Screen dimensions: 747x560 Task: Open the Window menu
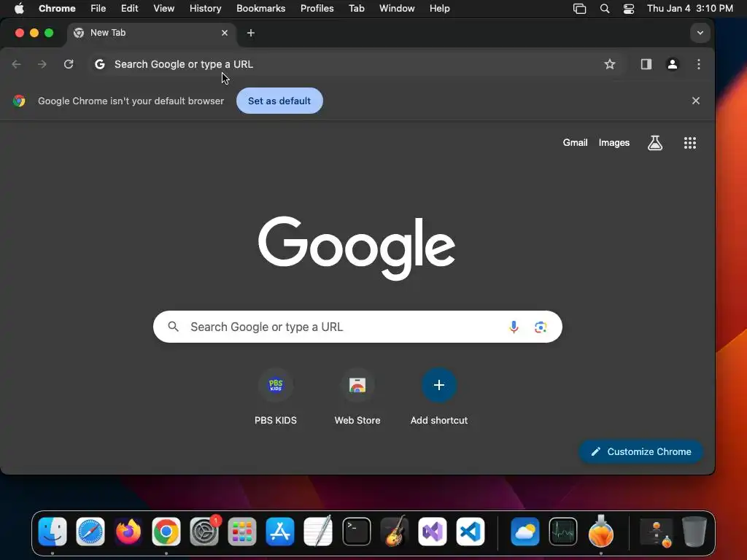397,9
